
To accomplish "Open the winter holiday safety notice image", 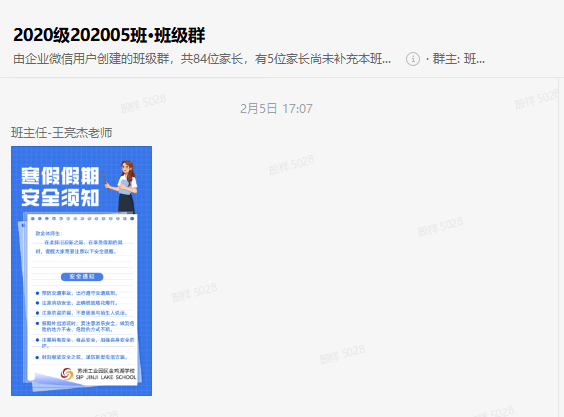I will tap(81, 271).
